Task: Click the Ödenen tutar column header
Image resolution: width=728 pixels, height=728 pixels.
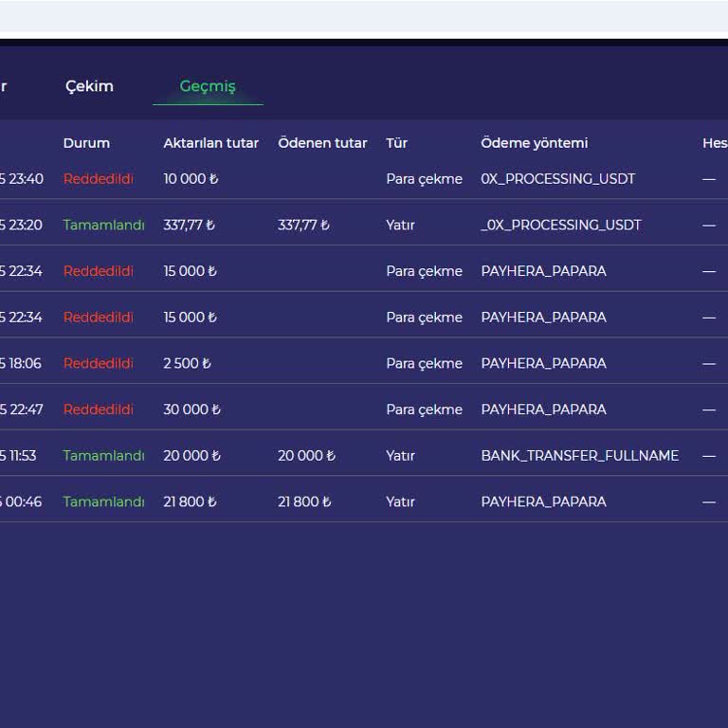Action: click(x=322, y=143)
